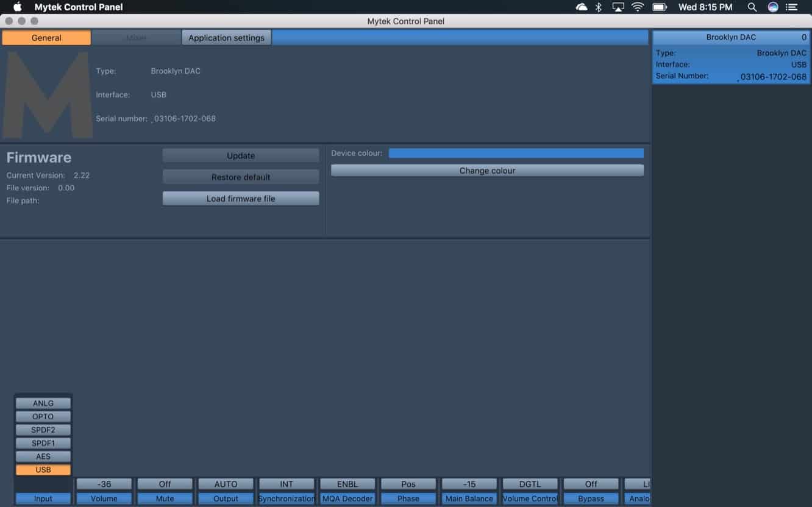
Task: Toggle MQA Decoder ENBL setting
Action: point(347,484)
